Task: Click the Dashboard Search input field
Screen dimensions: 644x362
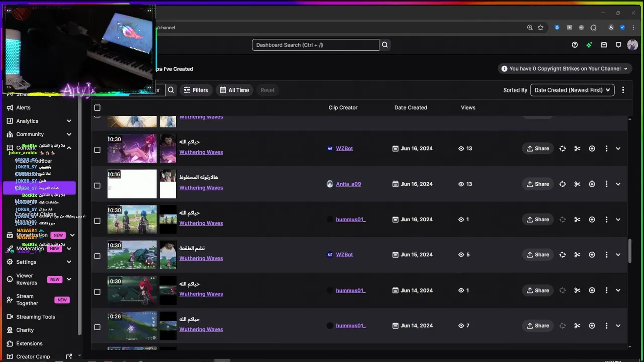Action: pyautogui.click(x=315, y=45)
